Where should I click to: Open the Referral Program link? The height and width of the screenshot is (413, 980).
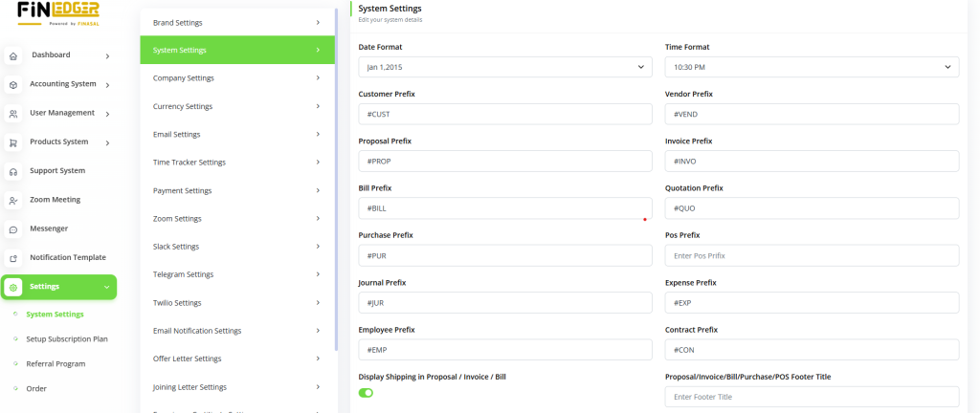[56, 363]
